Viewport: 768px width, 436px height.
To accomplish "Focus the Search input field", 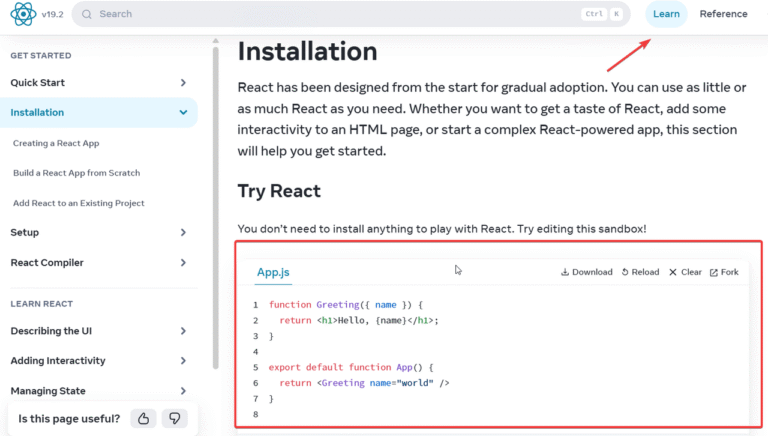I will [x=330, y=14].
